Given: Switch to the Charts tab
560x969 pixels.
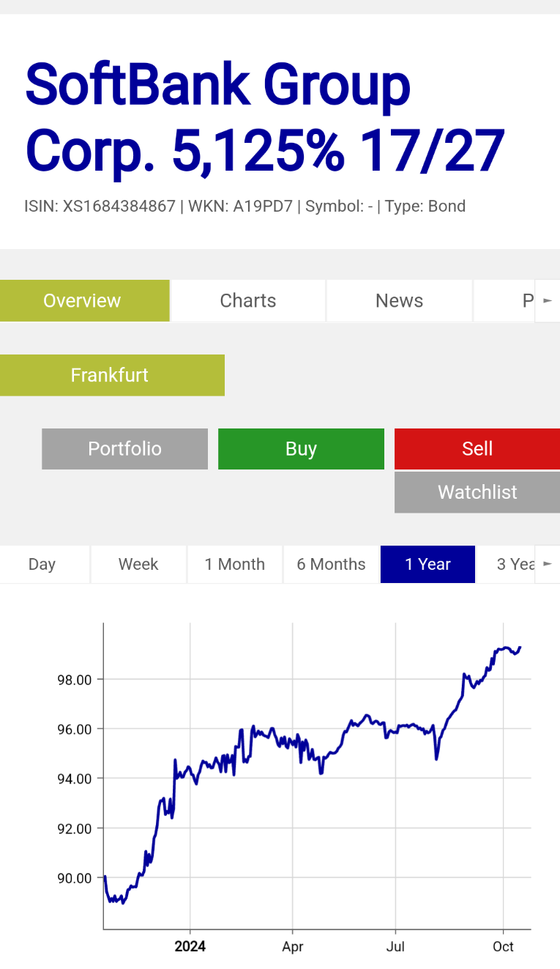Looking at the screenshot, I should [247, 300].
